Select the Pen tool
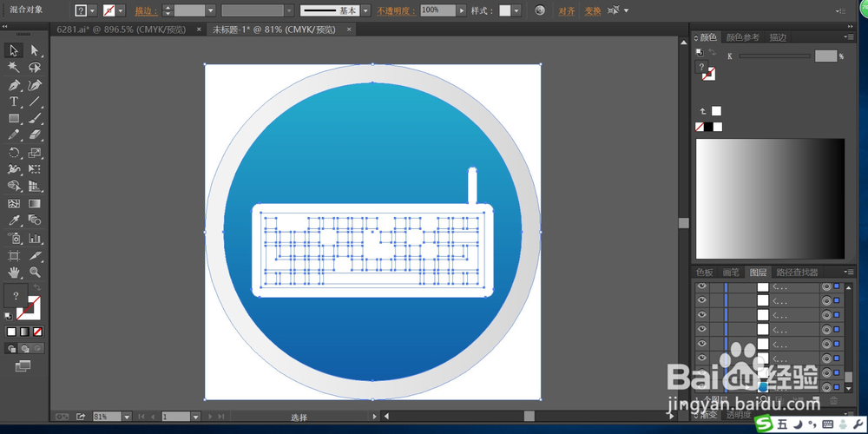This screenshot has width=868, height=434. pyautogui.click(x=14, y=85)
